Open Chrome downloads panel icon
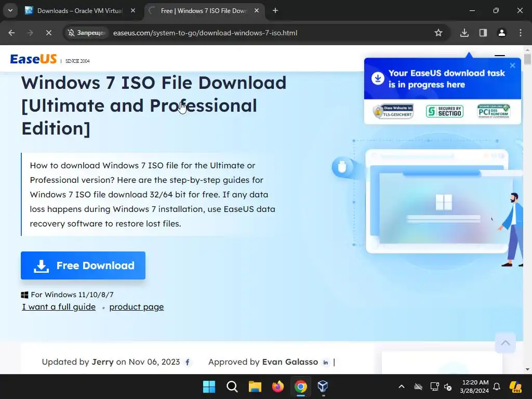This screenshot has width=532, height=399. [464, 33]
